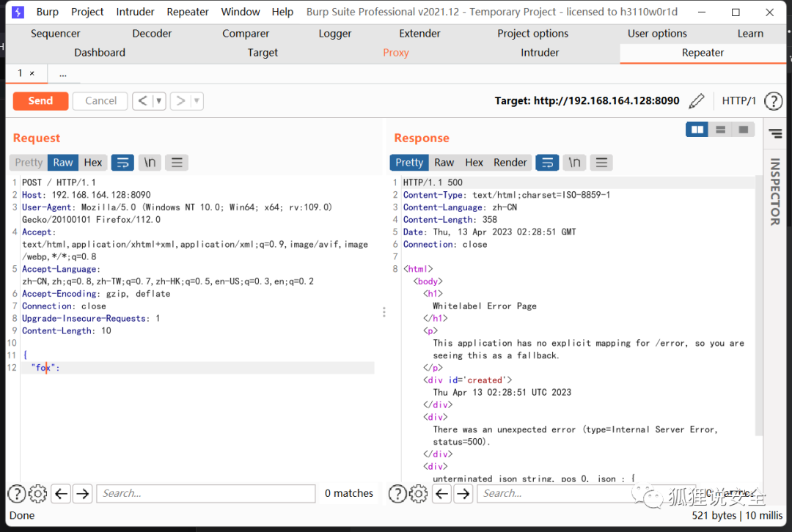Switch to the Comparer tab

coord(246,33)
